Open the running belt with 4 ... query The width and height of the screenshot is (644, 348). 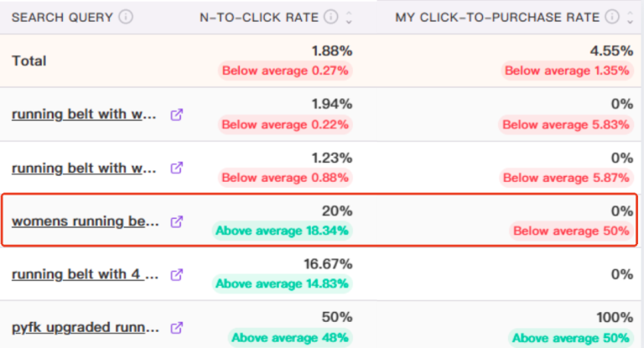pyautogui.click(x=85, y=274)
